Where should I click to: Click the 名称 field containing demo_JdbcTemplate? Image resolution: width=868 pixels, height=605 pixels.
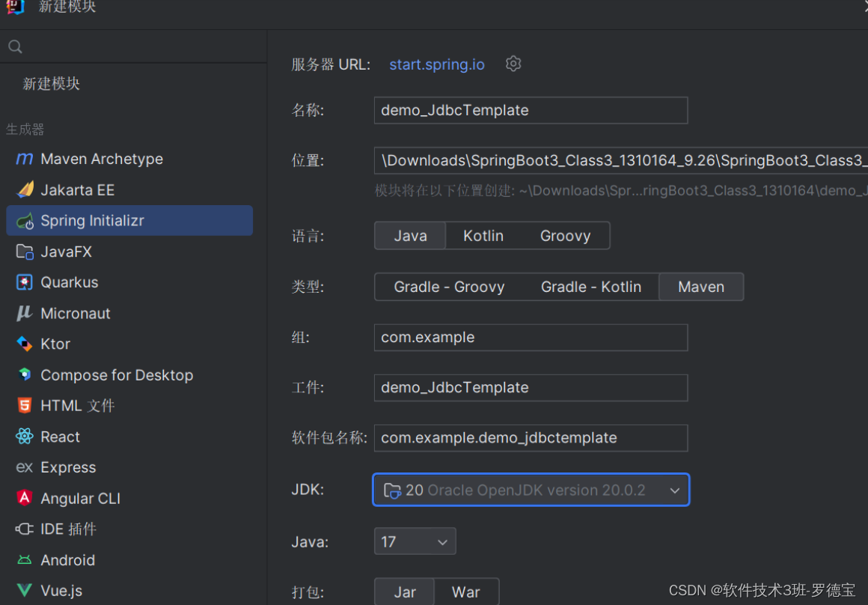pos(531,110)
